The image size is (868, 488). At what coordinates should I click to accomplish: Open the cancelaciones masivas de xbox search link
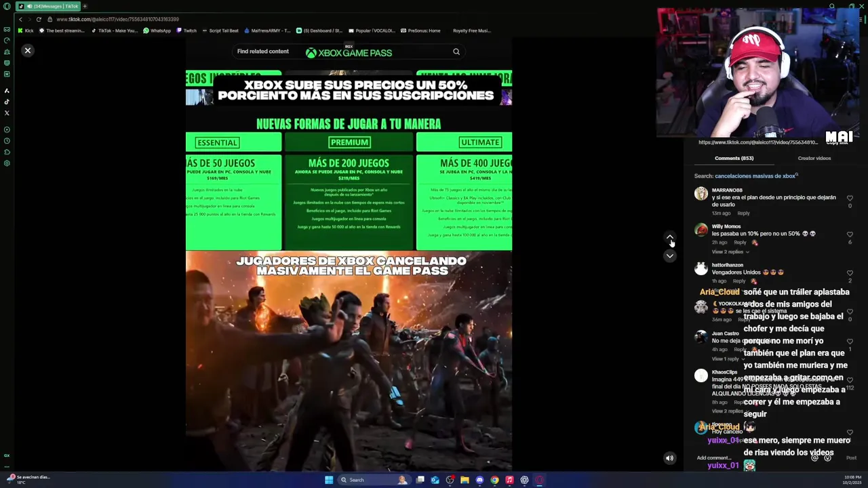point(755,176)
